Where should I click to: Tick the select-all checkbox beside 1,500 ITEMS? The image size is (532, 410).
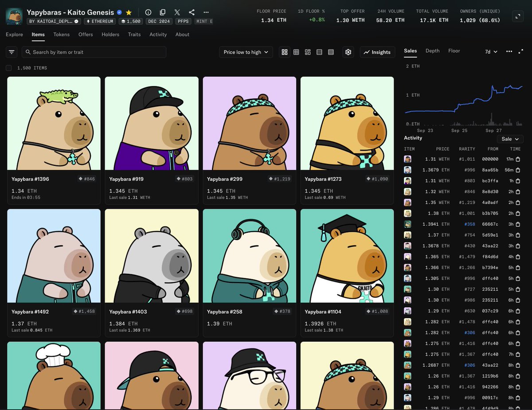pos(9,68)
